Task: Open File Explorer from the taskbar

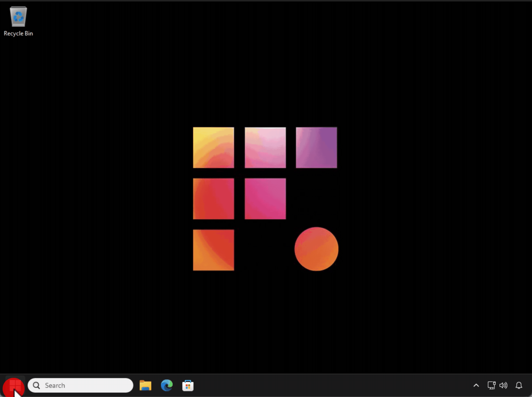Action: (x=145, y=385)
